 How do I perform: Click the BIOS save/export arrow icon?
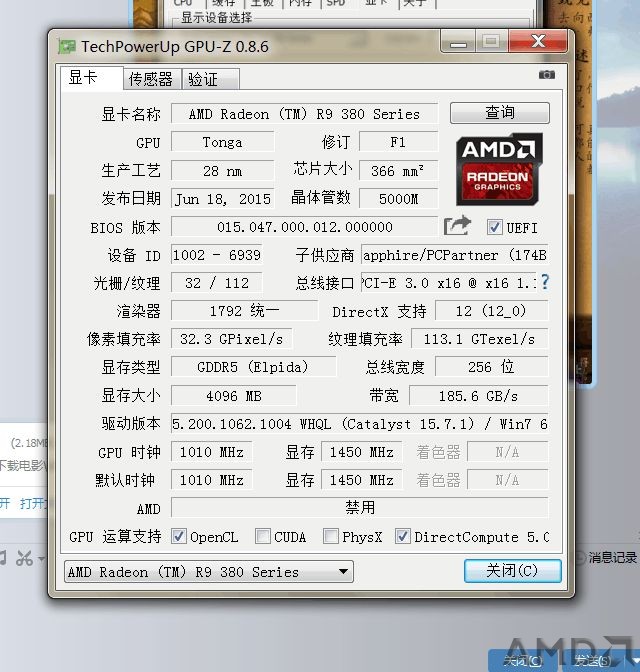(457, 226)
